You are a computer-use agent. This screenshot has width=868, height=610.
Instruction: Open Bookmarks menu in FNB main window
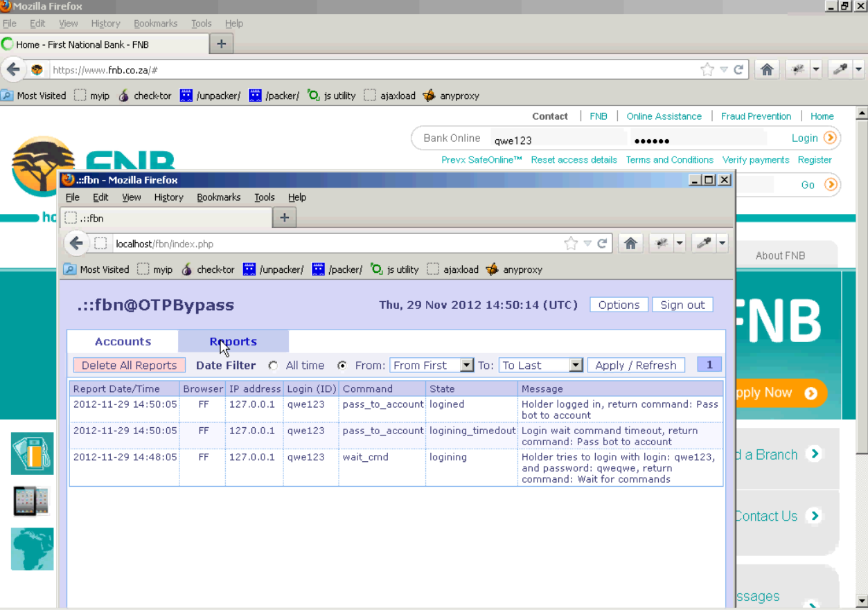coord(155,24)
